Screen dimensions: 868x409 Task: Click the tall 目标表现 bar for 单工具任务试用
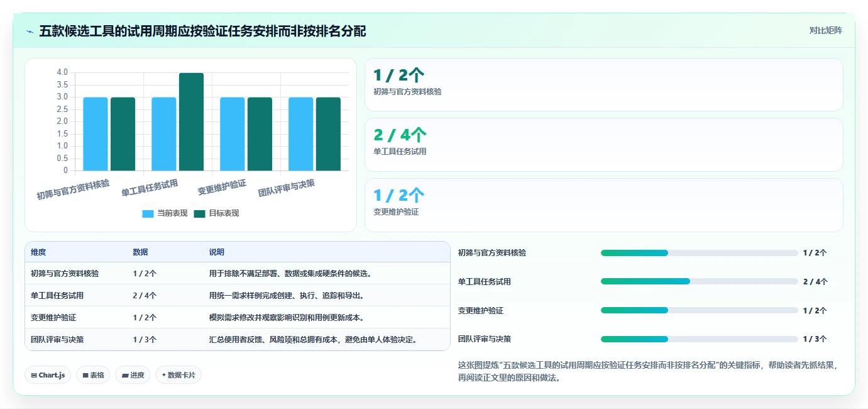191,121
